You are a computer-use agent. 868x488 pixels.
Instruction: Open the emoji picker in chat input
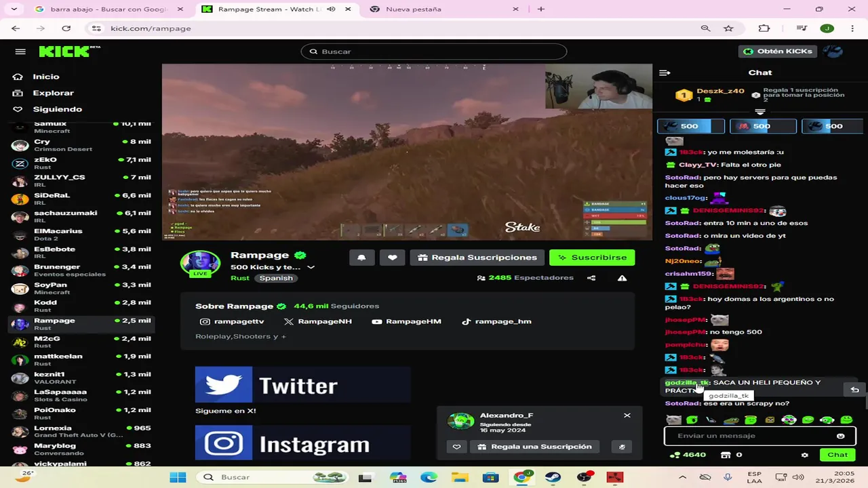click(x=841, y=436)
